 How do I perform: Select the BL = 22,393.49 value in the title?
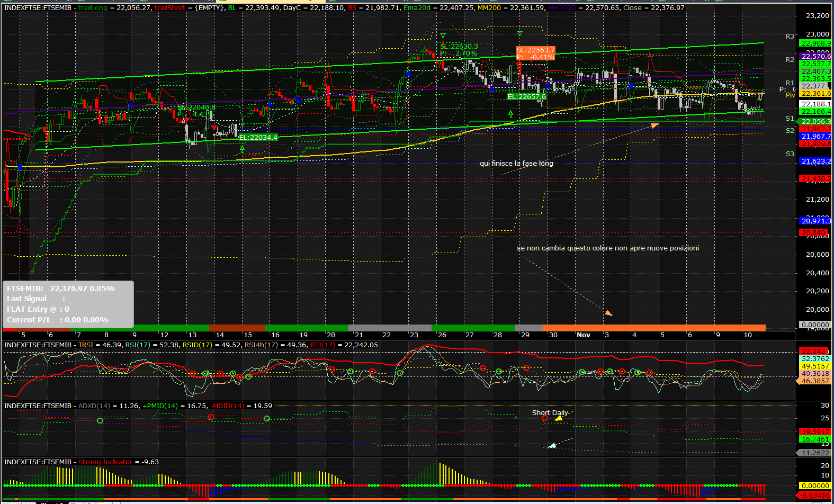(254, 8)
